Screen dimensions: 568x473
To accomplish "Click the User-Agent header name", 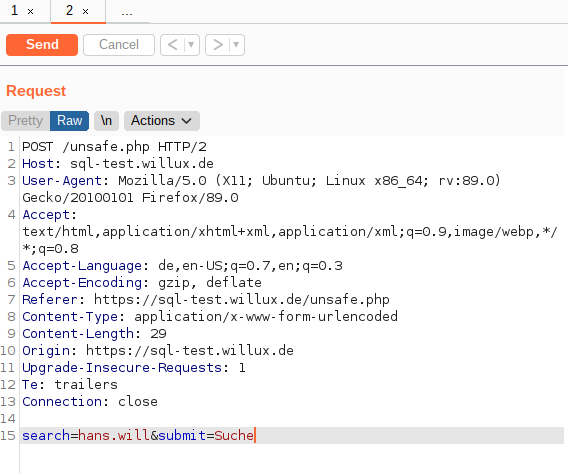I will point(62,181).
